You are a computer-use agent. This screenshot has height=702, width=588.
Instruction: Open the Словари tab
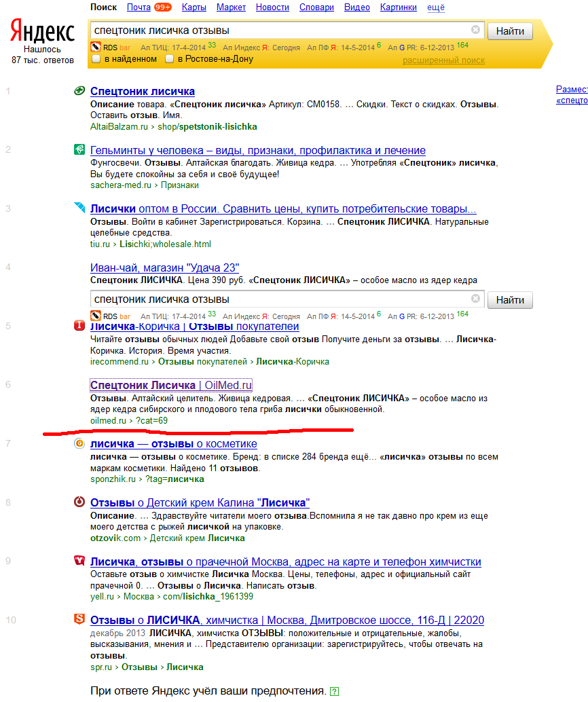316,7
